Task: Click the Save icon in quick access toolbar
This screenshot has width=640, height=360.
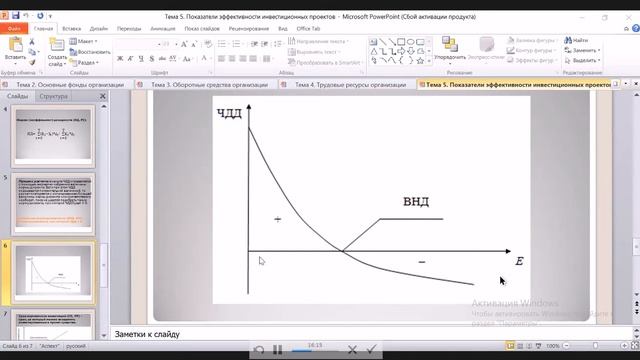Action: click(x=16, y=16)
